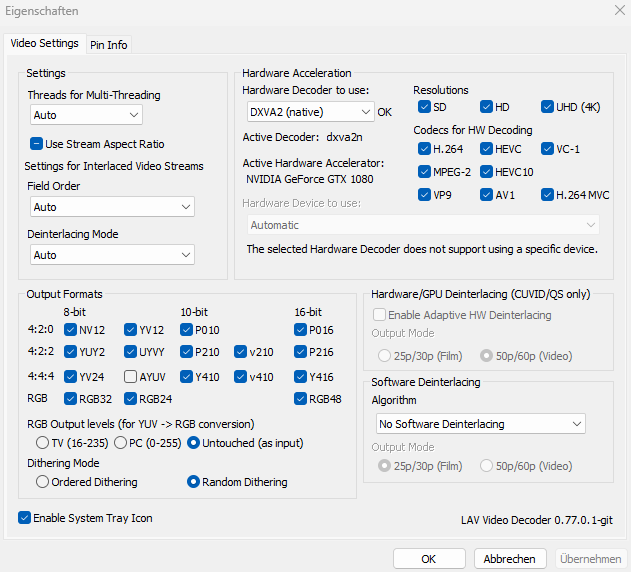Viewport: 631px width, 572px height.
Task: Disable AV1 hardware decoding checkbox
Action: point(487,195)
